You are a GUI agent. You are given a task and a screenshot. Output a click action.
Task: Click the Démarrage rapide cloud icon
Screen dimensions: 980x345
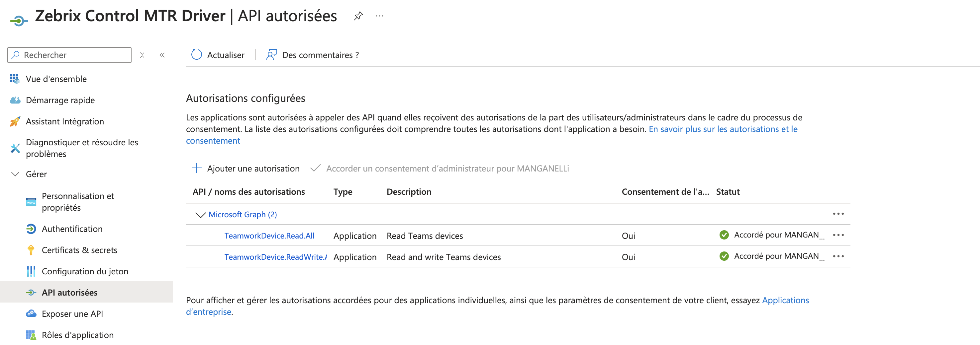coord(15,100)
